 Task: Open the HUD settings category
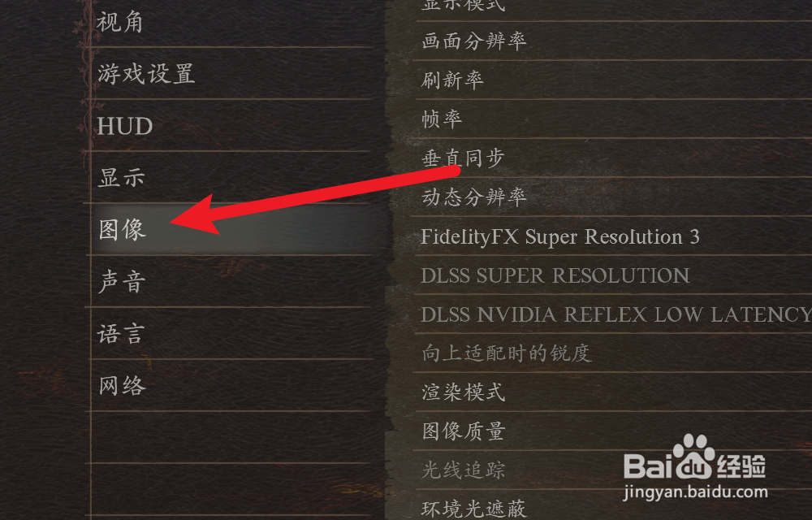pos(231,125)
